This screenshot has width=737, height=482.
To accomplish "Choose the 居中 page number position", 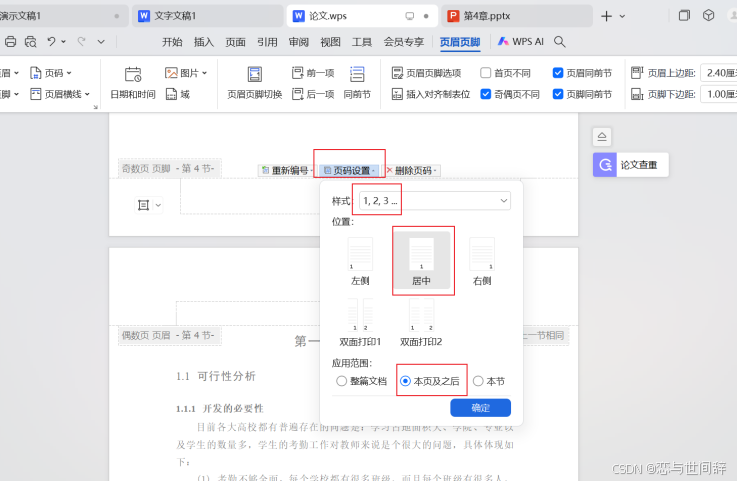I will [422, 261].
